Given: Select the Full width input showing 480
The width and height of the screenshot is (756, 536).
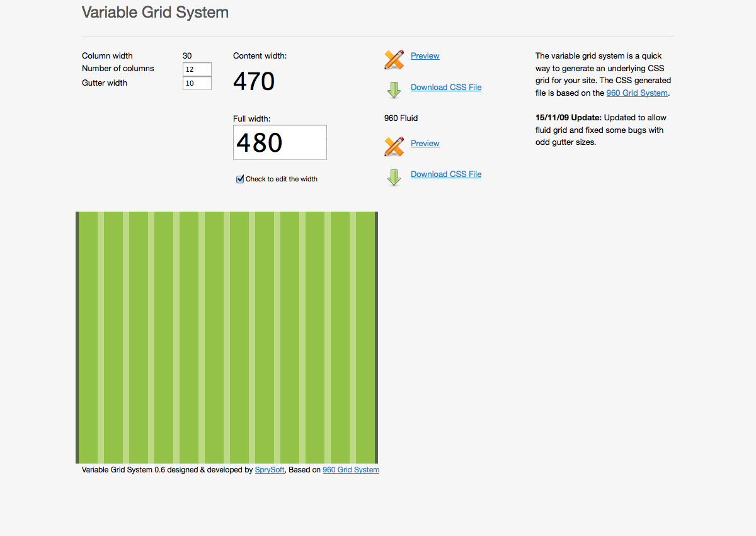Looking at the screenshot, I should [x=280, y=142].
